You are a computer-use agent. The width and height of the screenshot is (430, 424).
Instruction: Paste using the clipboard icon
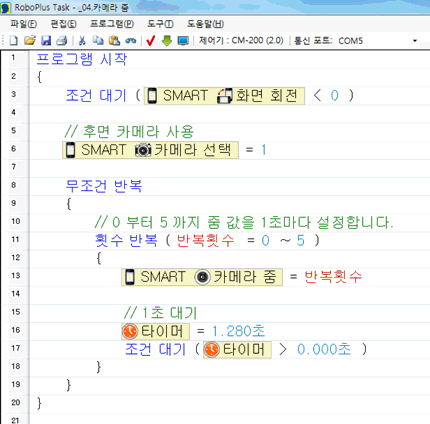(114, 41)
